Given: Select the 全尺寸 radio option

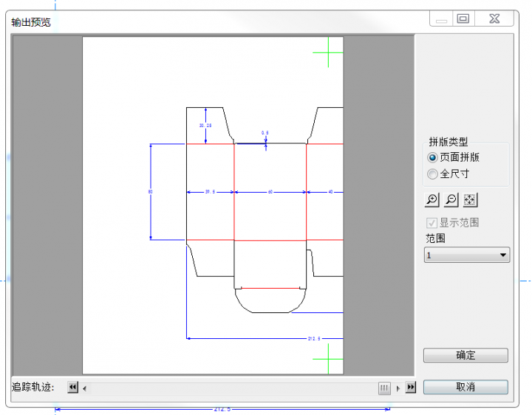Looking at the screenshot, I should (433, 174).
